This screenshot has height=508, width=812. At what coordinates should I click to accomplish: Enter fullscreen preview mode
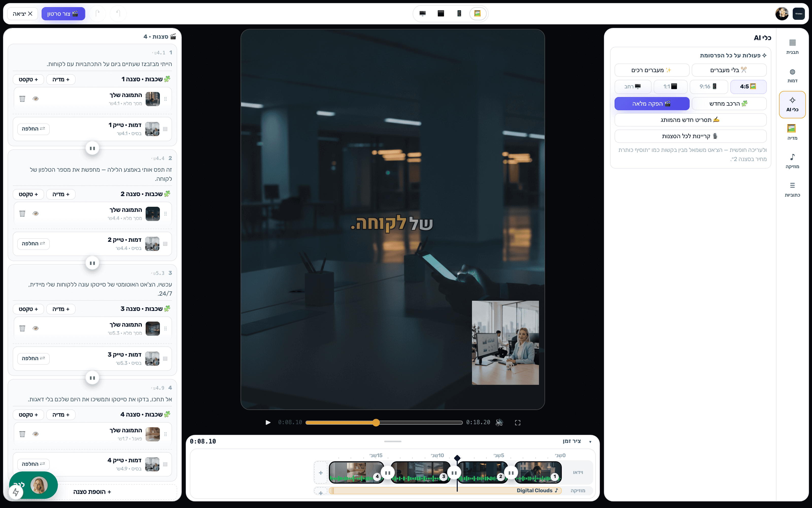tap(517, 423)
